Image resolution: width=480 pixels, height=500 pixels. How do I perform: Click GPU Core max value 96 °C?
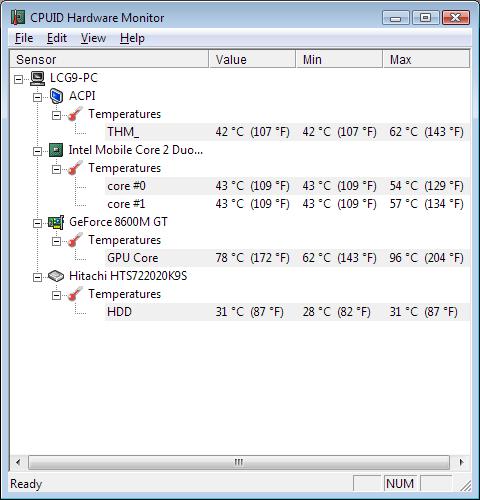427,258
